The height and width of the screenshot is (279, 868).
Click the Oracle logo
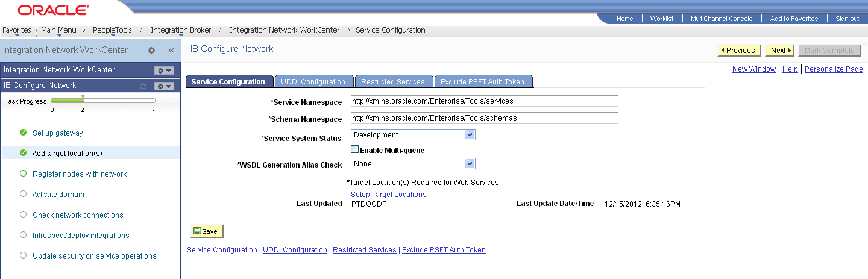[54, 10]
